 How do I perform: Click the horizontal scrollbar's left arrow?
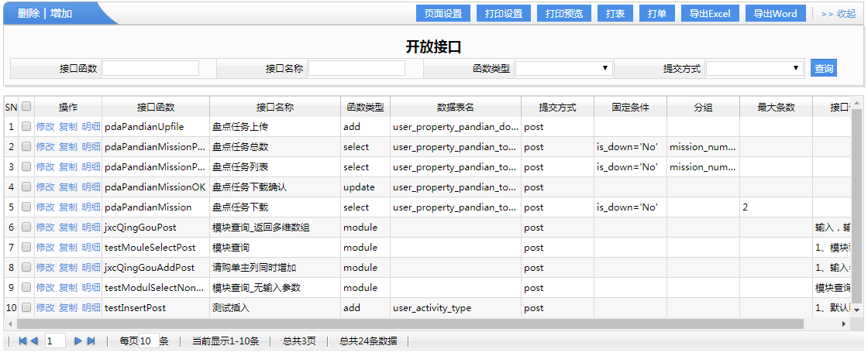[x=10, y=324]
